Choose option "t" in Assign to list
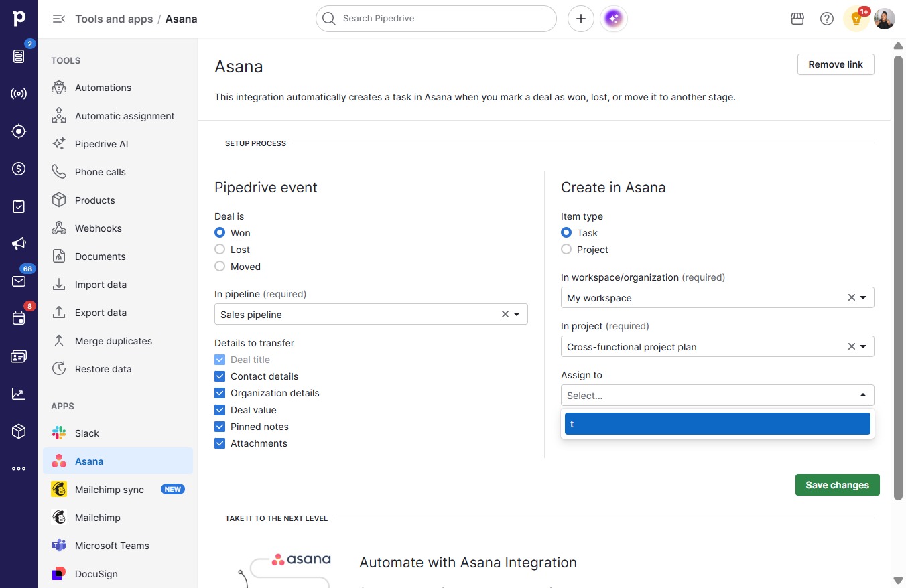This screenshot has height=588, width=906. (718, 424)
